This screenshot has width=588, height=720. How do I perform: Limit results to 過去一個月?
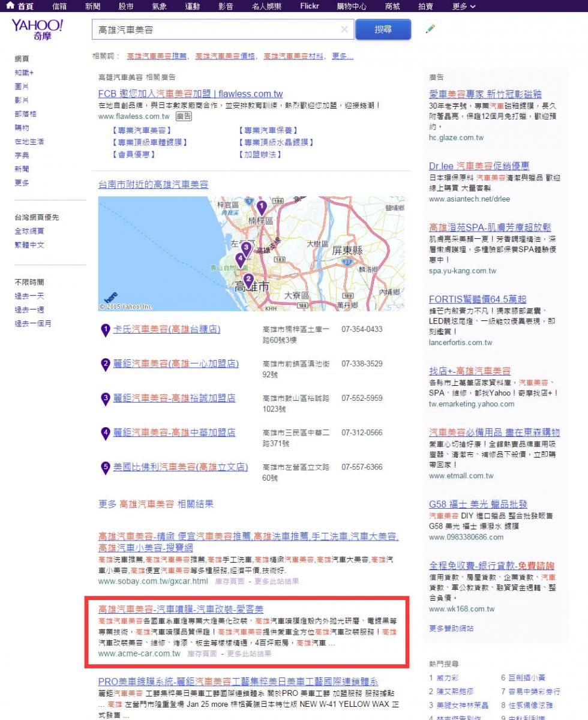point(33,323)
